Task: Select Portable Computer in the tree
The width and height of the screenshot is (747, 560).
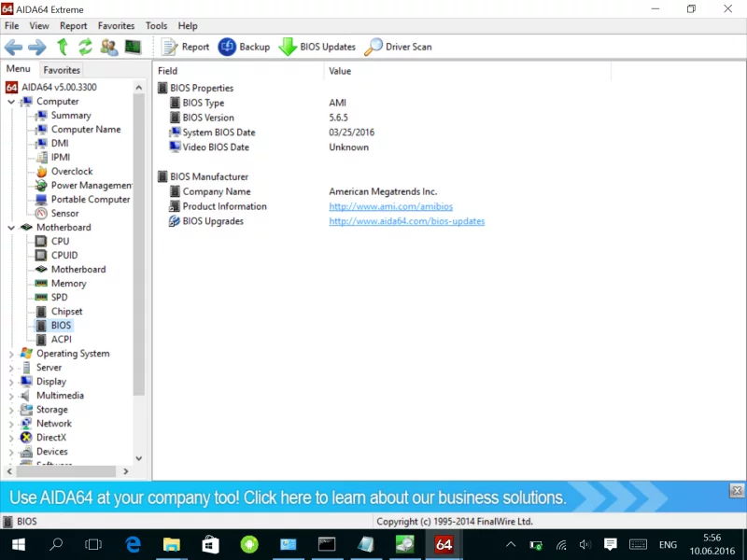Action: [91, 200]
